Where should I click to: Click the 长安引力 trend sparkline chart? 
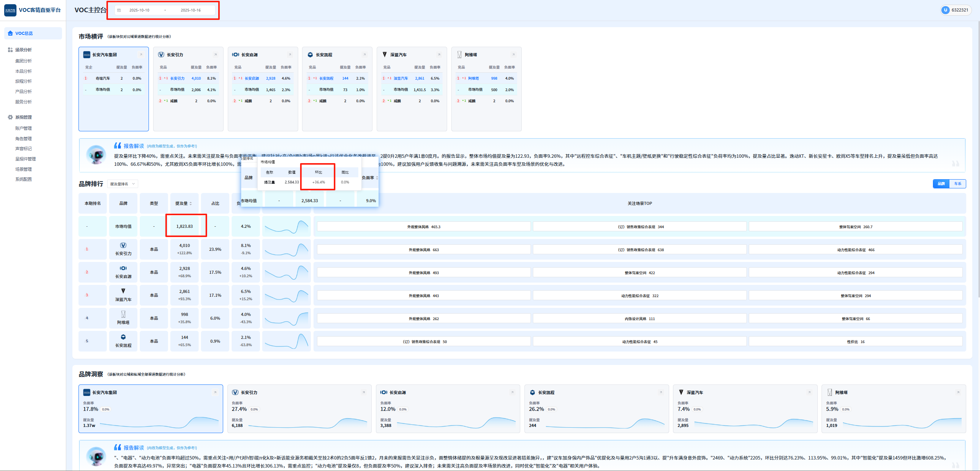286,250
